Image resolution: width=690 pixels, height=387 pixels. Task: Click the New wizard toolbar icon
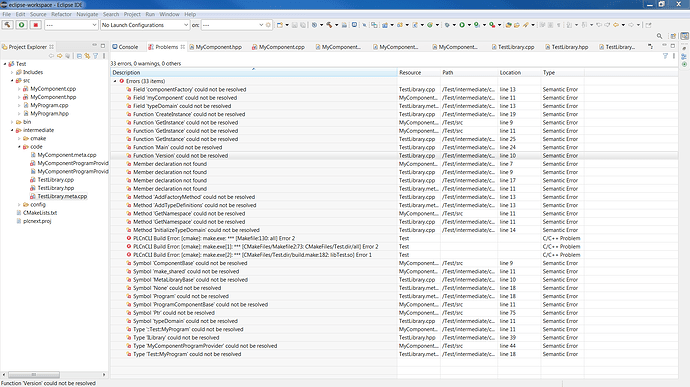tap(279, 25)
